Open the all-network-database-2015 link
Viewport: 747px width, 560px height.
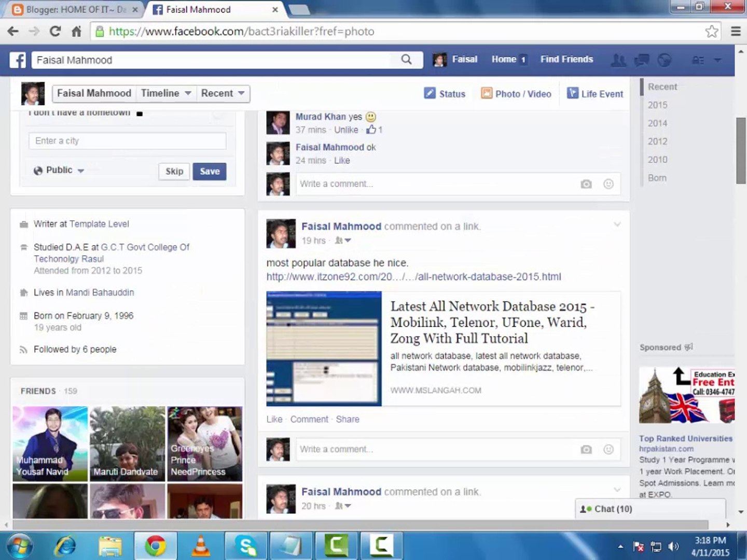413,277
